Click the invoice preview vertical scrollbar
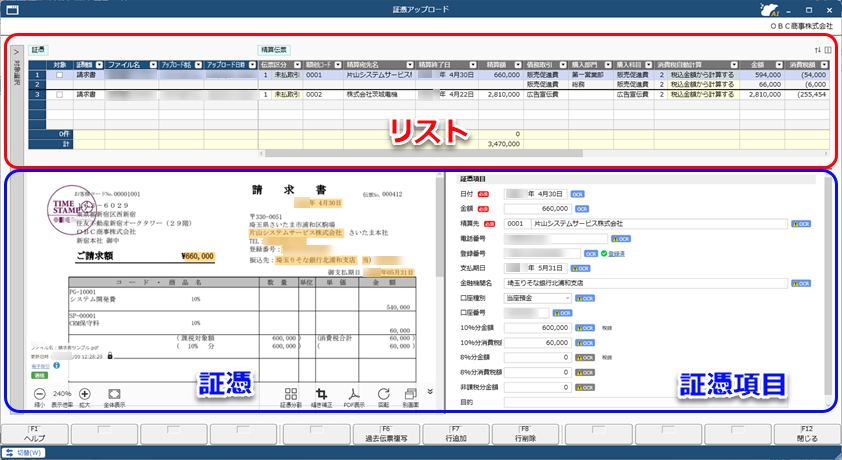Image resolution: width=842 pixels, height=460 pixels. pyautogui.click(x=440, y=225)
